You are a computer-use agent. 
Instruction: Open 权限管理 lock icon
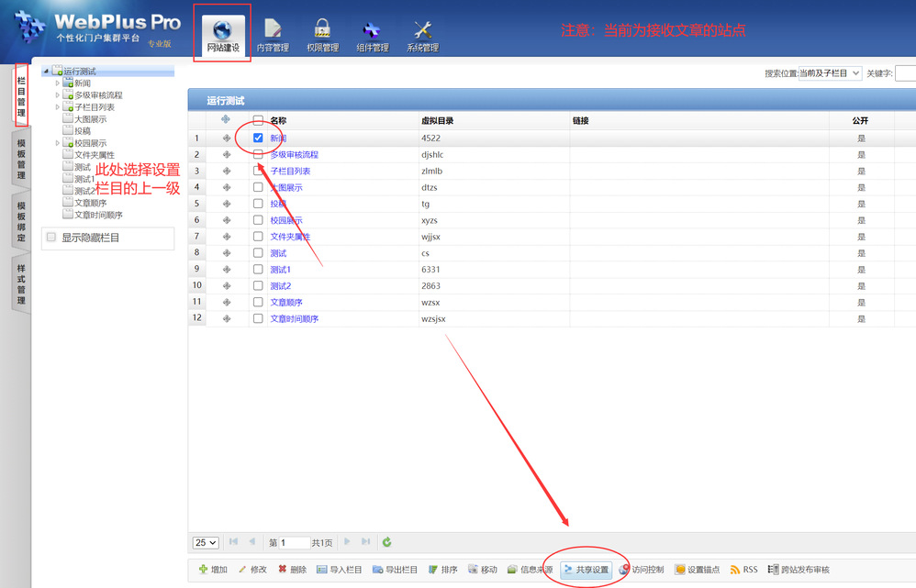pyautogui.click(x=322, y=30)
